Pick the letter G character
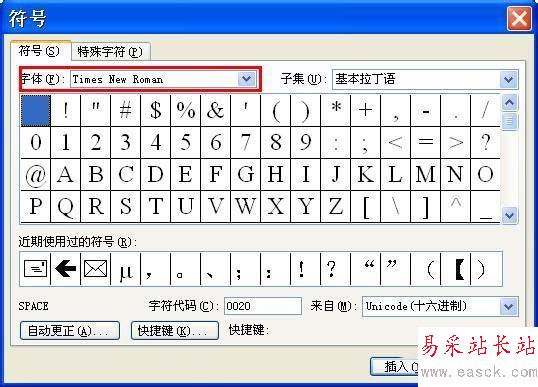Screen dimensions: 538x387 245,174
